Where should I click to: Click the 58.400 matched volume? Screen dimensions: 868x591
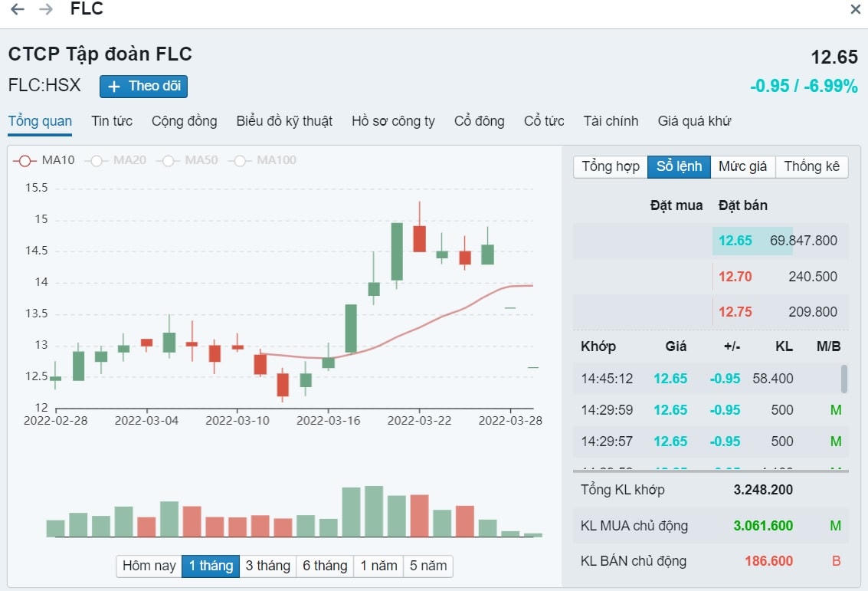coord(773,379)
